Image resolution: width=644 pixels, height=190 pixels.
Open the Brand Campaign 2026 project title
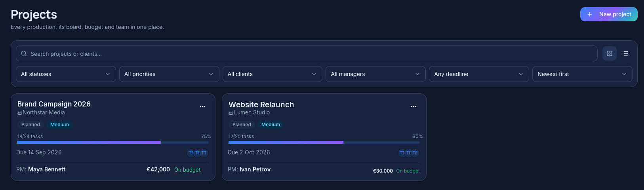(x=54, y=104)
